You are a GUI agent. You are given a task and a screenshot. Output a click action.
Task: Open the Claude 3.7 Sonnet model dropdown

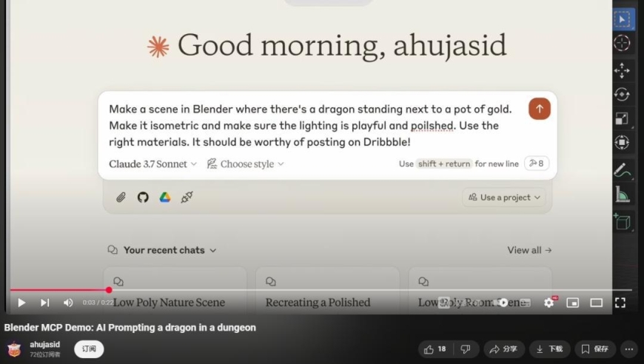[x=152, y=164]
